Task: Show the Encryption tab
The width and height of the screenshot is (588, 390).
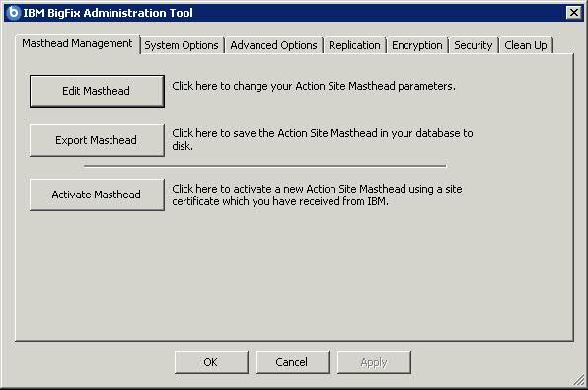Action: click(417, 45)
